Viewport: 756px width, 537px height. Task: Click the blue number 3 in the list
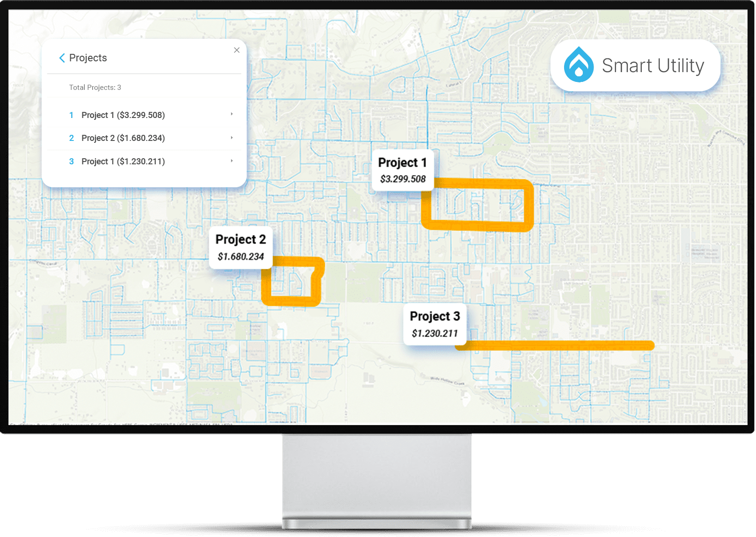point(71,162)
